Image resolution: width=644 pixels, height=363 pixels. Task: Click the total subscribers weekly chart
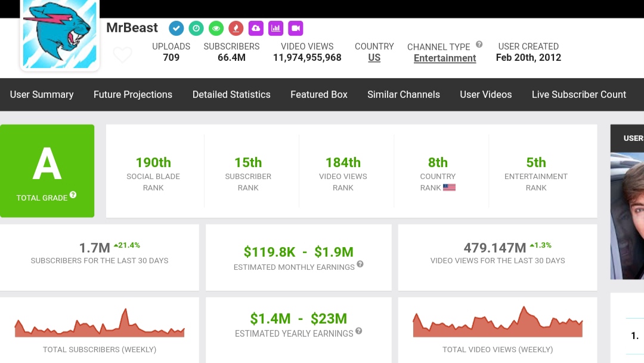[100, 323]
